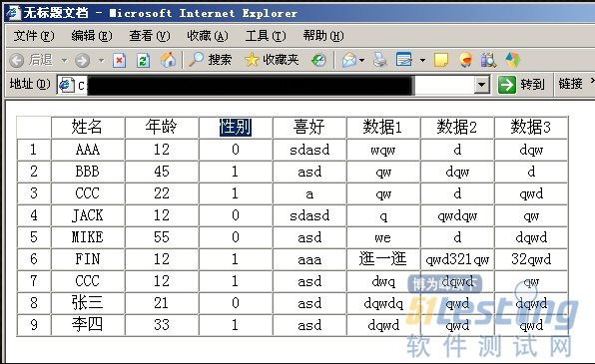Open the History globe-clock icon
595x364 pixels.
coord(318,60)
